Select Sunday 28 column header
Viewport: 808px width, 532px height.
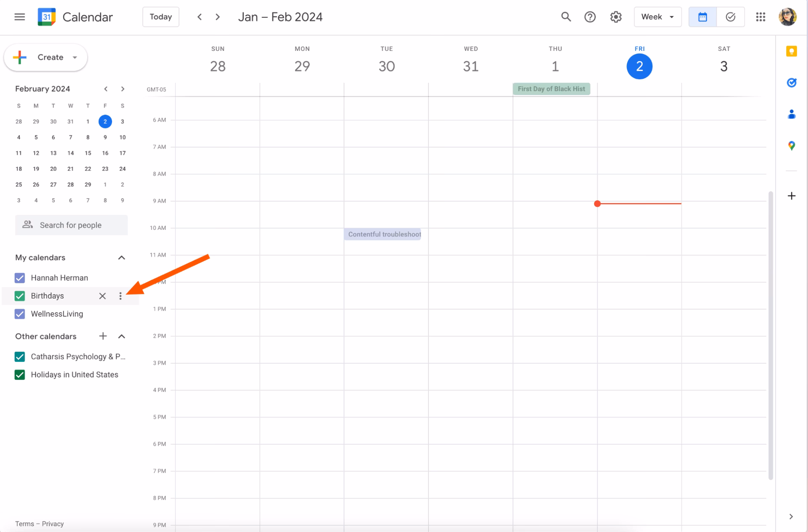point(218,61)
